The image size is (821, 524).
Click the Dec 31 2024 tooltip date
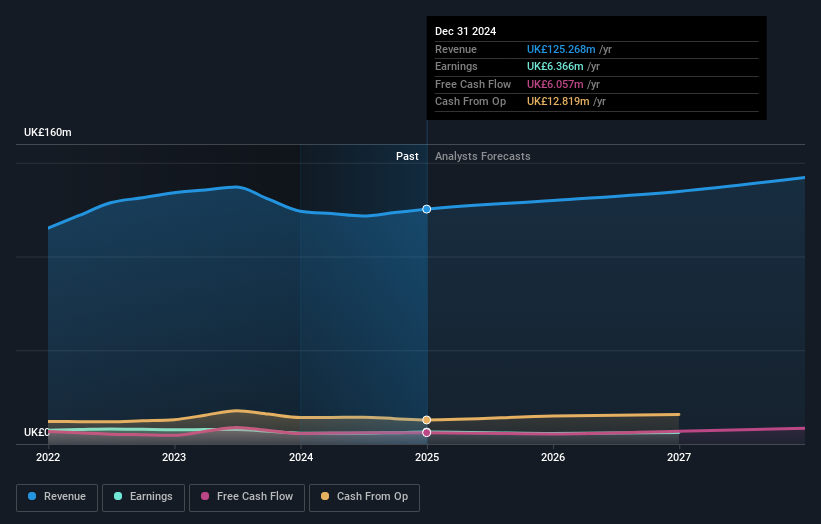click(x=465, y=31)
